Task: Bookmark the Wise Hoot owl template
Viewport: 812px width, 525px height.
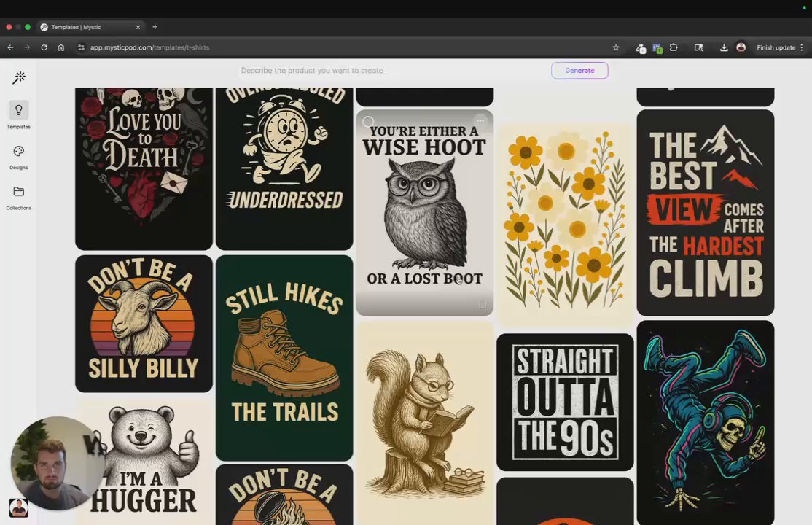Action: [482, 304]
